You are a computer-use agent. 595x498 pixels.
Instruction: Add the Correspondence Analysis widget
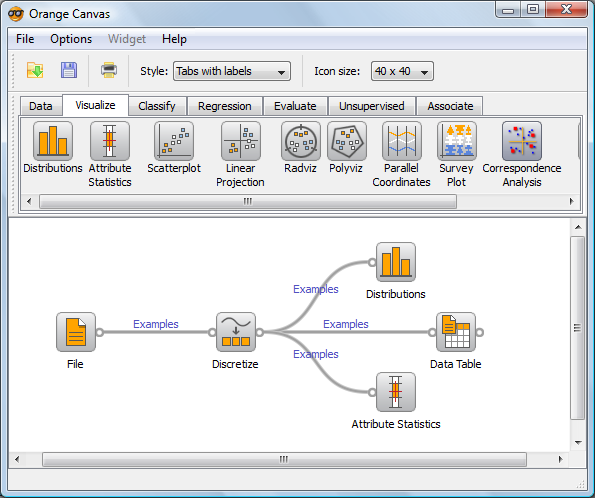tap(522, 141)
